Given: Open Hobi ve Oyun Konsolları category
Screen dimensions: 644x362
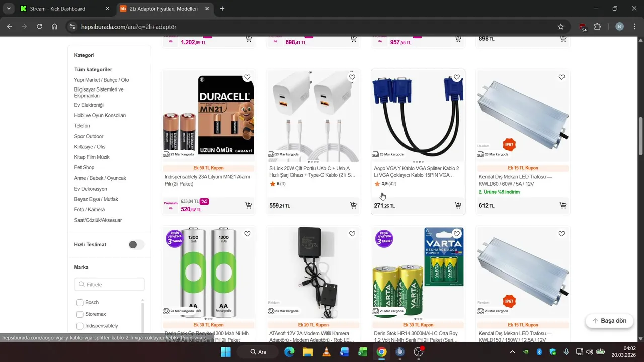Looking at the screenshot, I should (100, 115).
